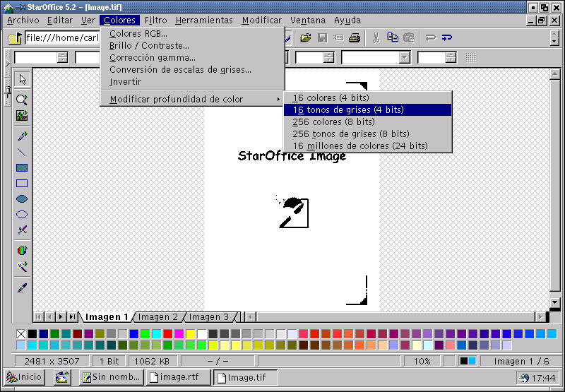Pick the line drawing tool
Image resolution: width=565 pixels, height=392 pixels.
coord(22,152)
